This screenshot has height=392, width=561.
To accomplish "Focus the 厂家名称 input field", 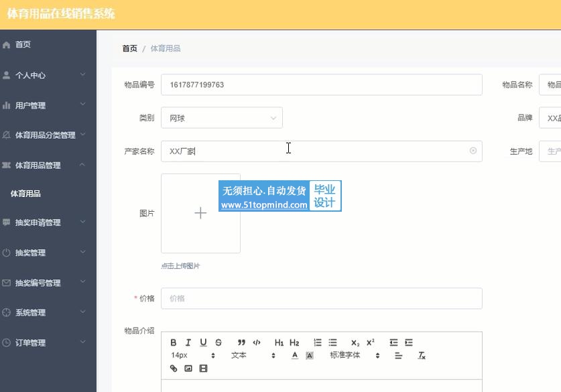I will click(x=322, y=151).
